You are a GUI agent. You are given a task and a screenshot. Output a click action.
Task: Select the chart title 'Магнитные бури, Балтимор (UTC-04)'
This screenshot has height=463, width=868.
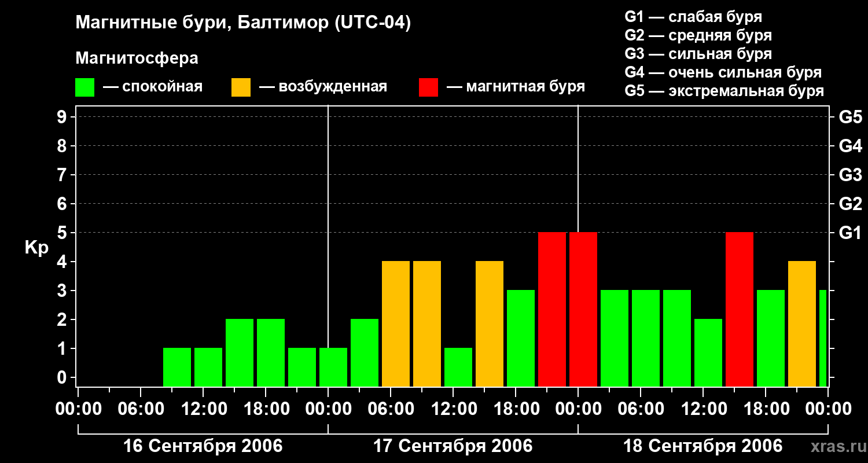[x=243, y=23]
